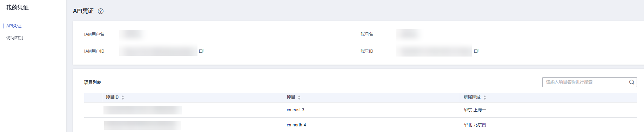Click the blurred project ID in cn-east-3 row

[142, 110]
